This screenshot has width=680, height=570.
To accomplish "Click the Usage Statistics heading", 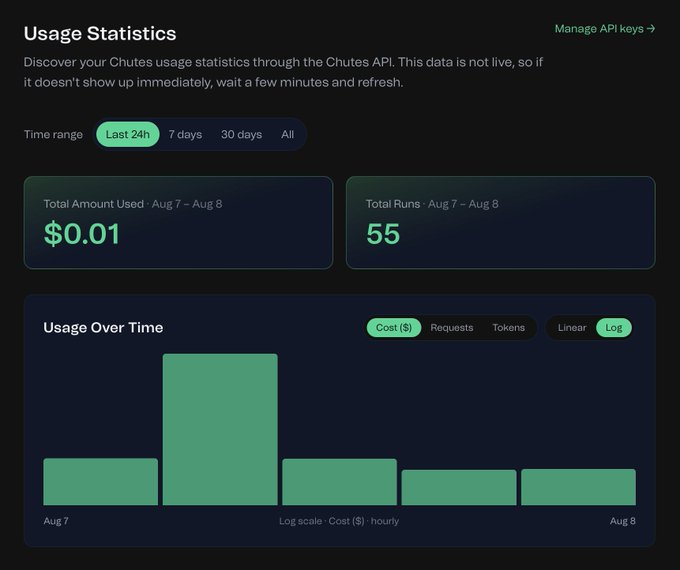I will pos(100,33).
